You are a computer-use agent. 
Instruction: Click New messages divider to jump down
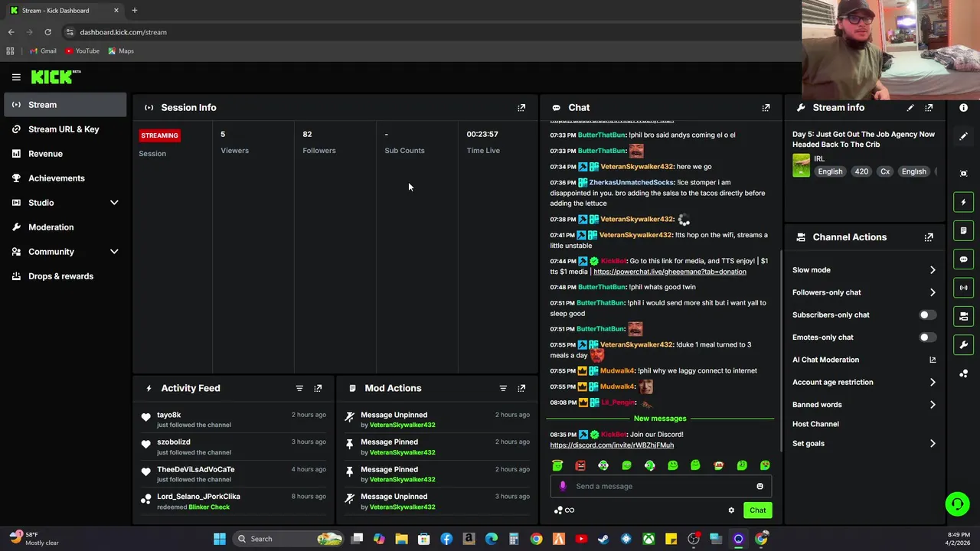tap(660, 419)
